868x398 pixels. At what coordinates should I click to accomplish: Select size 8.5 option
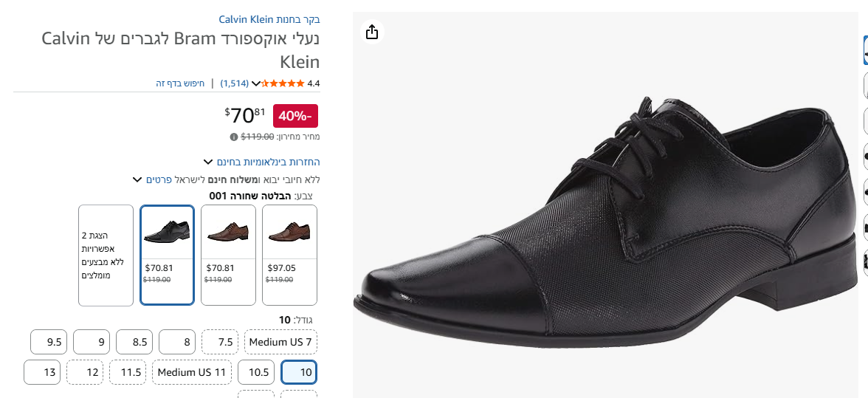(x=134, y=342)
